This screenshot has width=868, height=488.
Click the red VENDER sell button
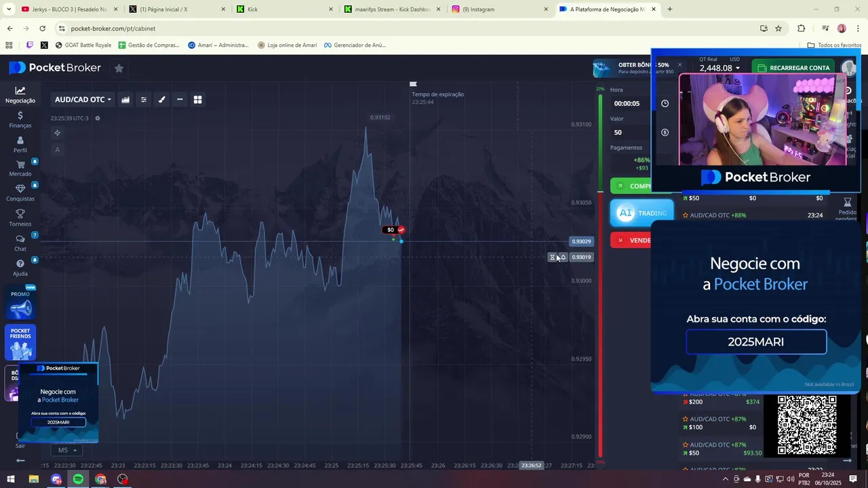pyautogui.click(x=631, y=240)
